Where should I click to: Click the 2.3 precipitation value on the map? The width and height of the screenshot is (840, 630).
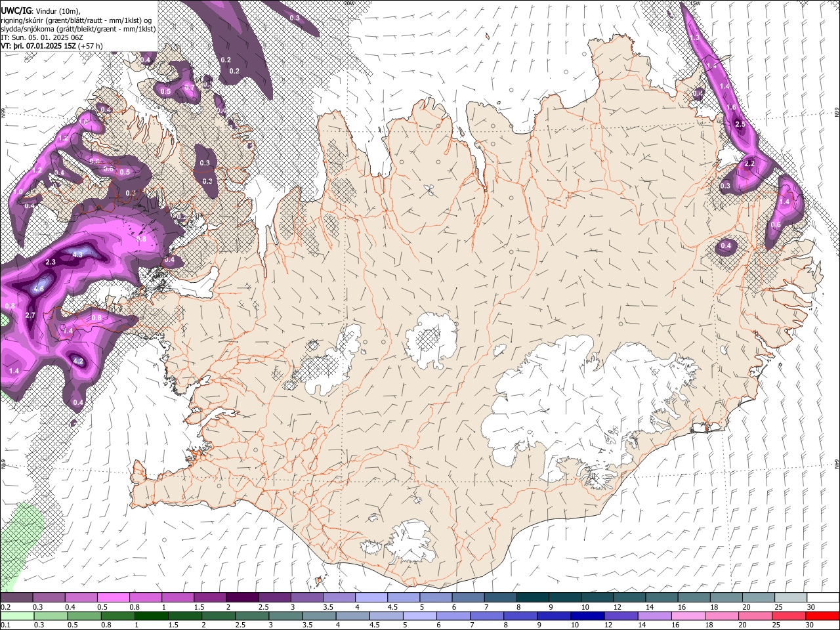[51, 262]
